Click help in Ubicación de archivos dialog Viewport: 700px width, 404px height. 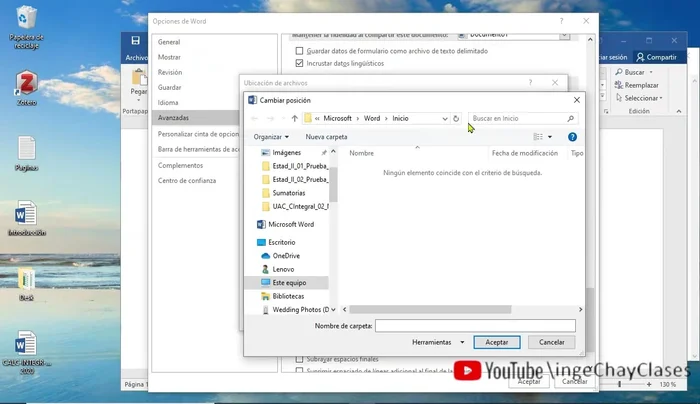pos(530,83)
